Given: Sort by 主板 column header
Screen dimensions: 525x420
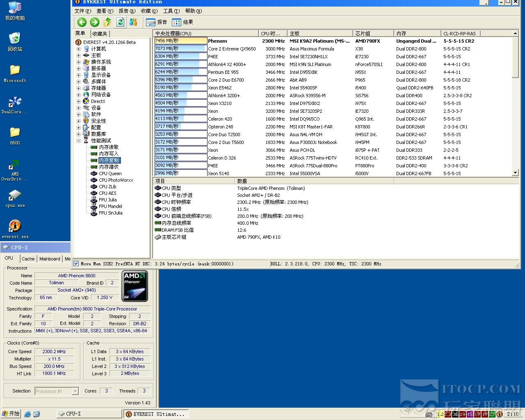Looking at the screenshot, I should [320, 33].
